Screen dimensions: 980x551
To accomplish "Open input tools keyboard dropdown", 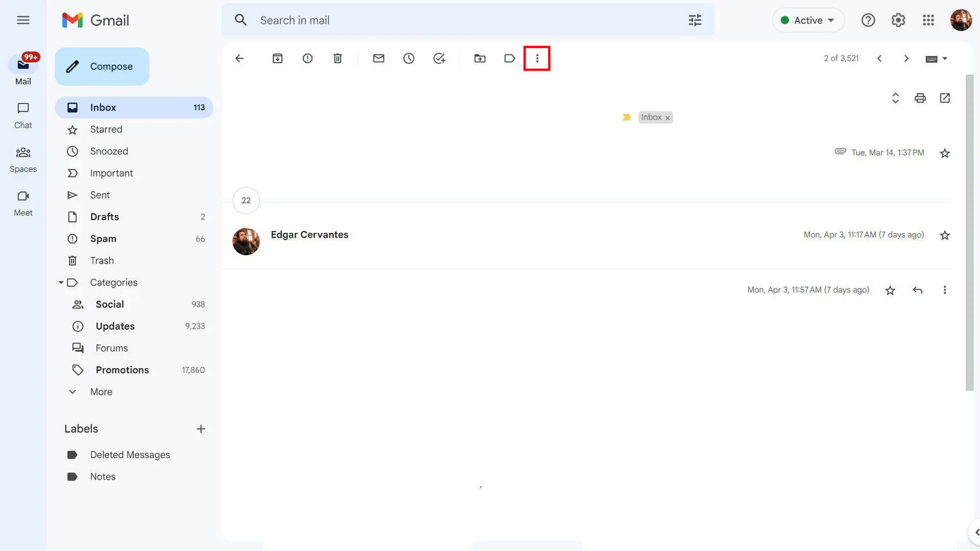I will click(937, 59).
